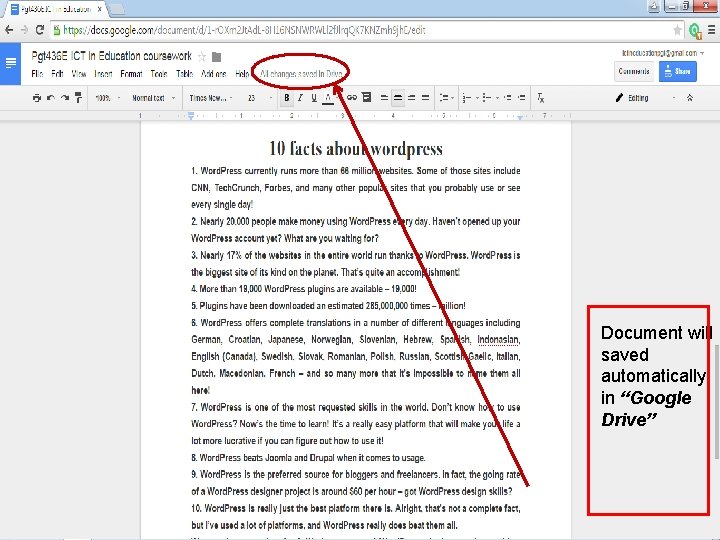Open the line spacing dropdown
Screen dimensions: 720x540
[x=446, y=98]
